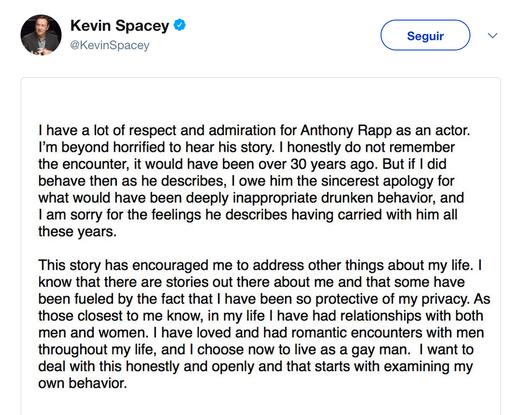Click the blank top margin of the statement card
The height and width of the screenshot is (415, 520).
coord(260,98)
